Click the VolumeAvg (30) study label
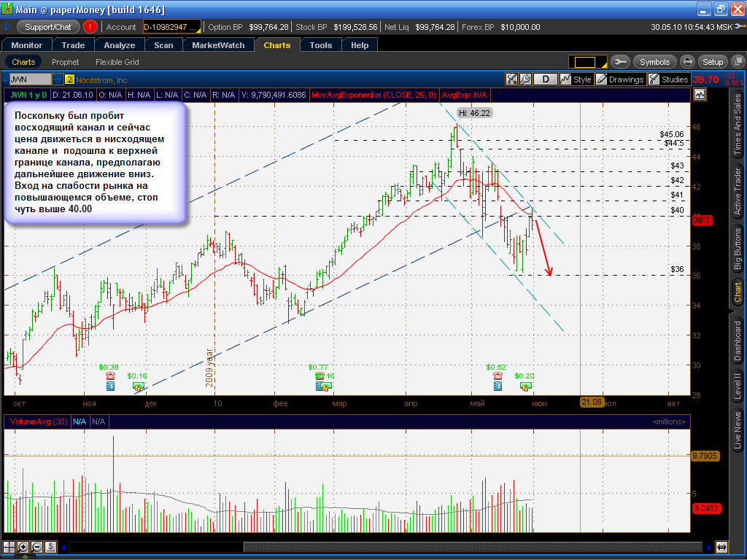Image resolution: width=747 pixels, height=560 pixels. click(39, 421)
